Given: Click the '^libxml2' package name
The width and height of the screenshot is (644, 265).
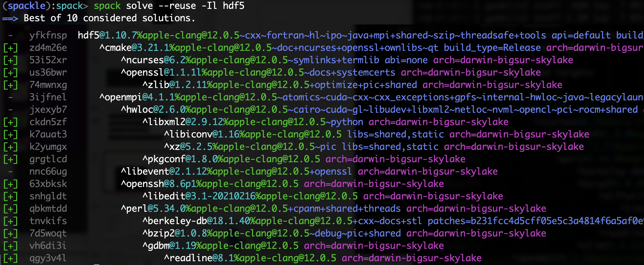Looking at the screenshot, I should pos(164,122).
